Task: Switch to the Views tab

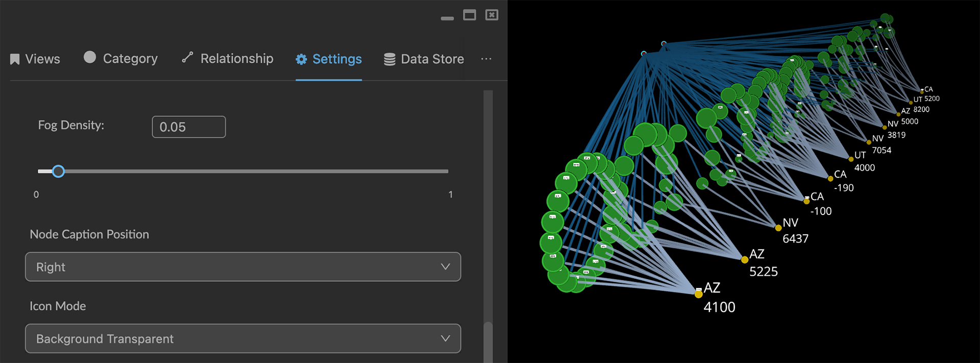Action: click(x=42, y=59)
